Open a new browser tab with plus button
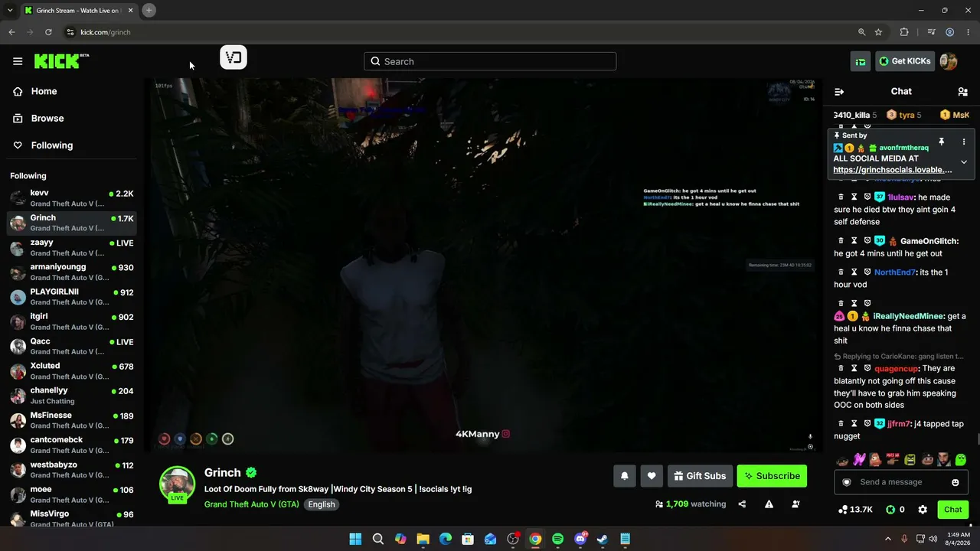 [x=149, y=10]
